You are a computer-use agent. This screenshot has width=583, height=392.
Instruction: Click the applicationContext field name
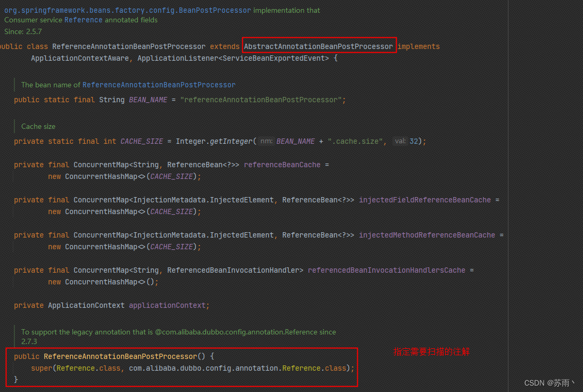pyautogui.click(x=167, y=306)
